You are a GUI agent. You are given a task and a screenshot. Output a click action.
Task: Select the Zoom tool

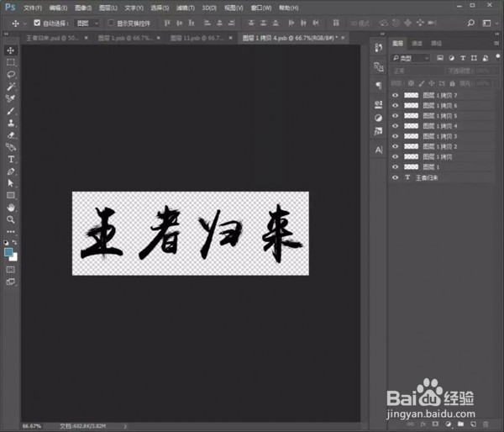11,219
